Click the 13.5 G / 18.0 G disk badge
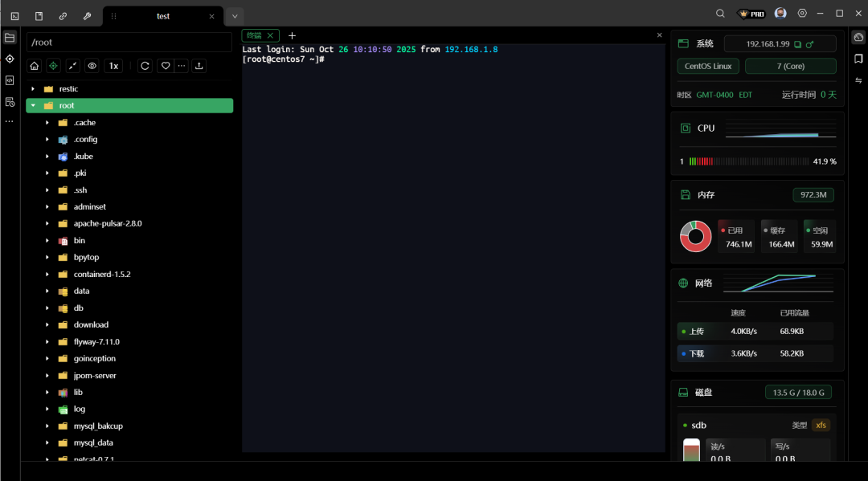 798,393
